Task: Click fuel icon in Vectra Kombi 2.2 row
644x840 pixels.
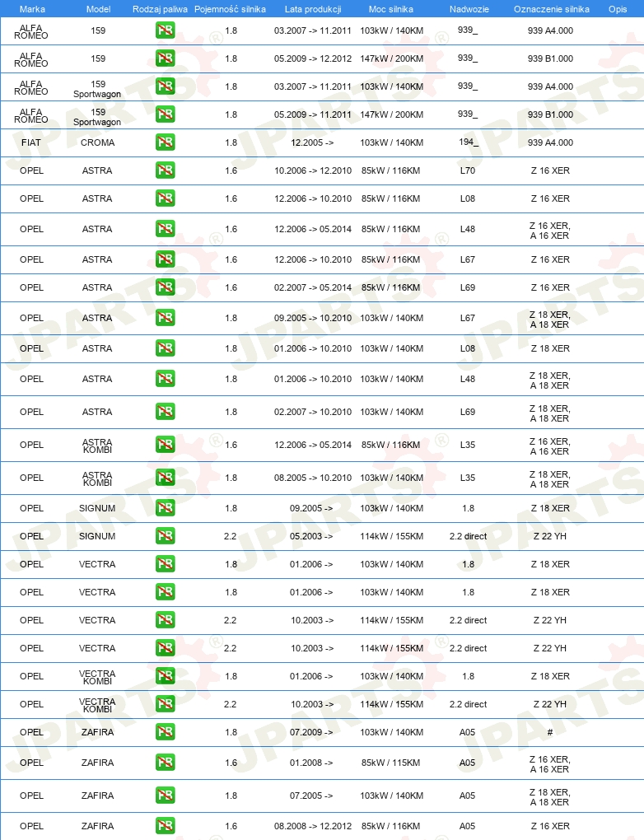Action: pos(165,704)
